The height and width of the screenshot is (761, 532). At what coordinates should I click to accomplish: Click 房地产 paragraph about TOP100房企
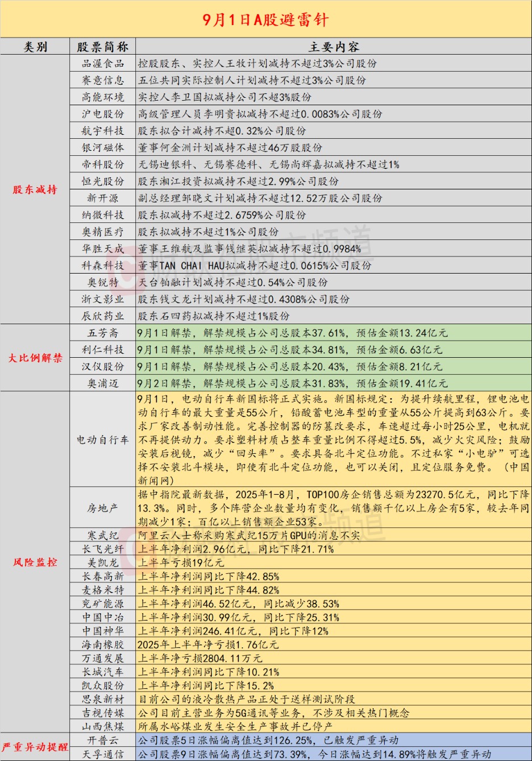334,508
